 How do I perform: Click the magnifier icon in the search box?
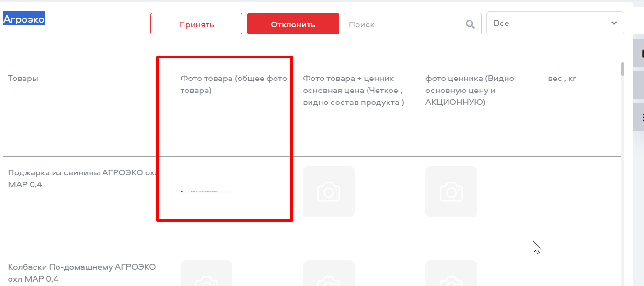[470, 24]
